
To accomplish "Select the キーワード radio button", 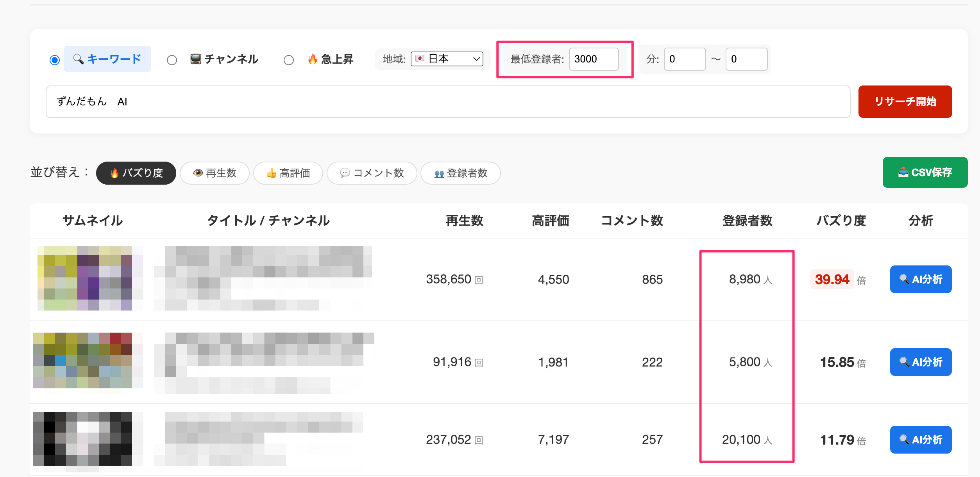I will point(55,60).
